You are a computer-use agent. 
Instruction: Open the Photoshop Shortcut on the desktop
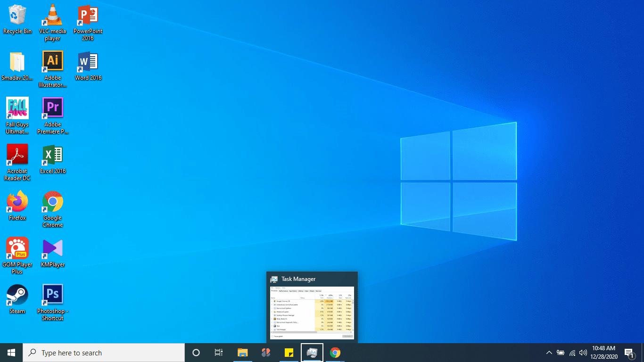[52, 293]
